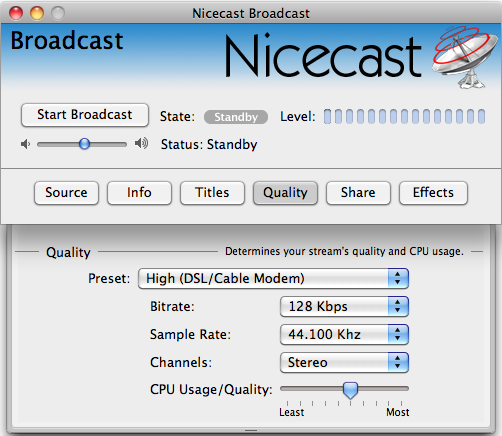502x436 pixels.
Task: Open the Info tab
Action: [x=139, y=193]
